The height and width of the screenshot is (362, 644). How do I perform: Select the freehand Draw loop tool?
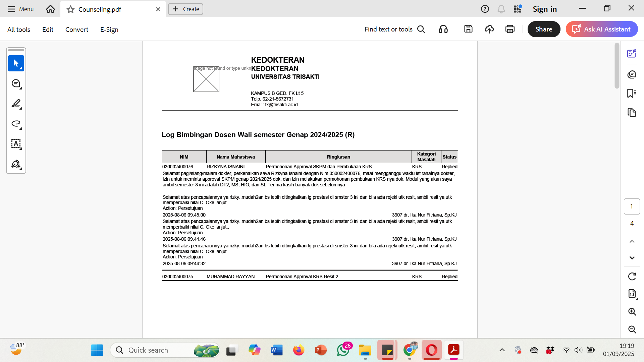point(16,124)
